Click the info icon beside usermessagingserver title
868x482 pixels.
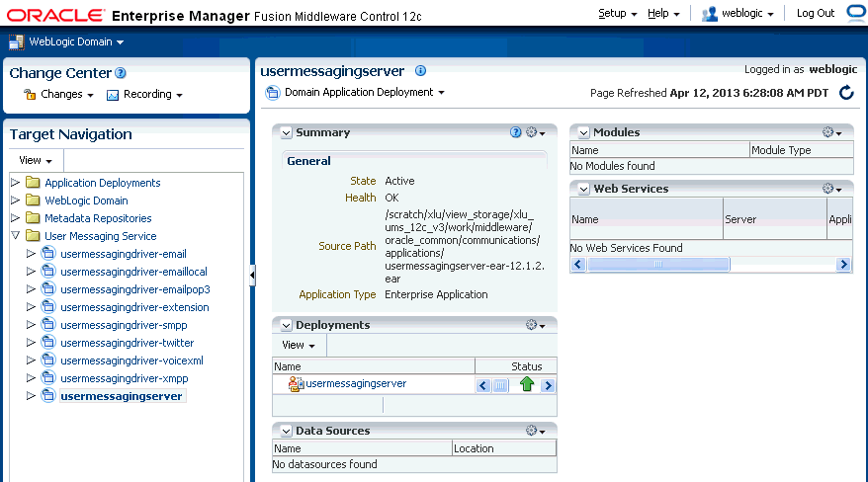tap(421, 71)
